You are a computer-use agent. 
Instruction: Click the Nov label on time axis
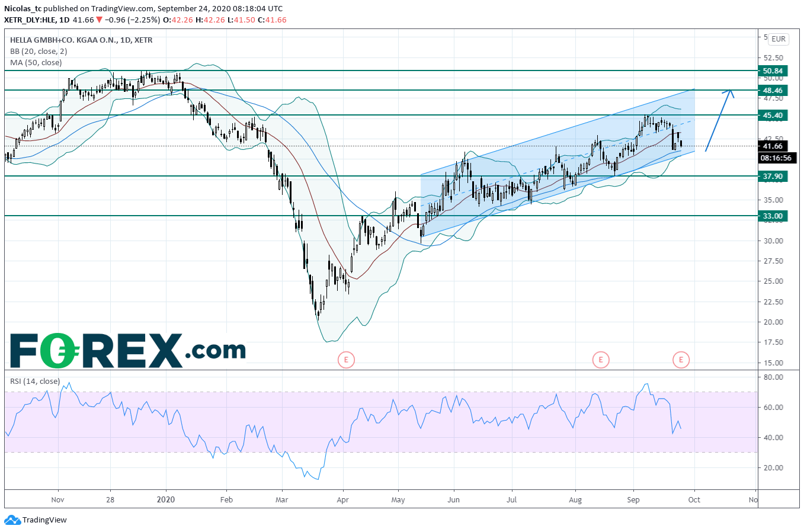57,500
